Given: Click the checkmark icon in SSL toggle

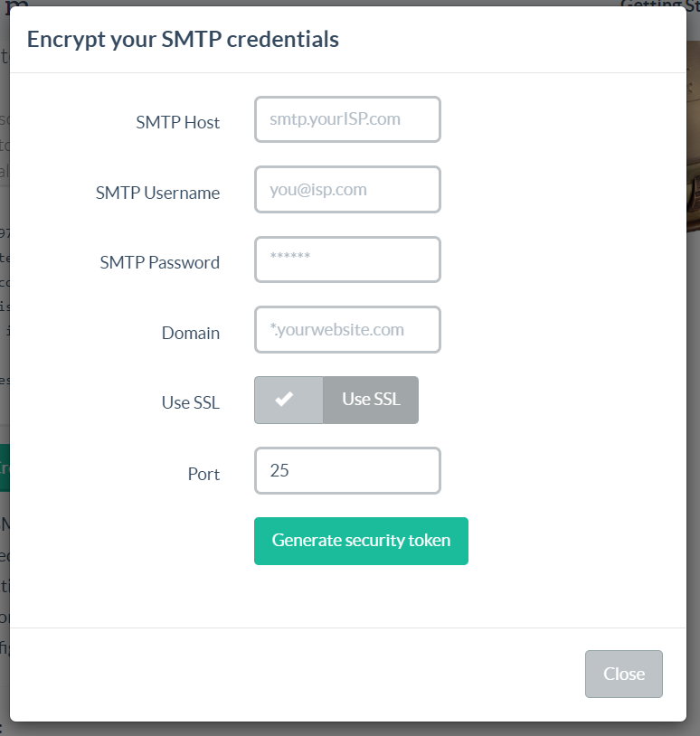Looking at the screenshot, I should pos(285,400).
